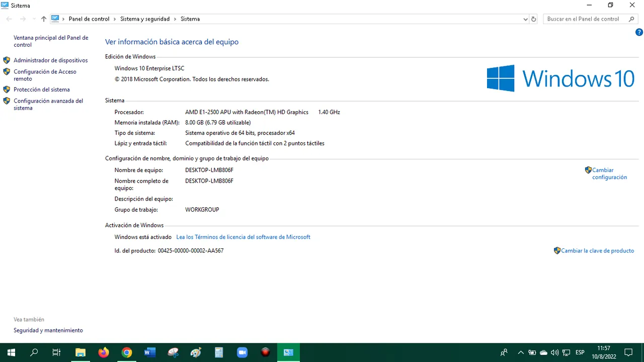
Task: Open taskbar search magnifier
Action: point(34,352)
